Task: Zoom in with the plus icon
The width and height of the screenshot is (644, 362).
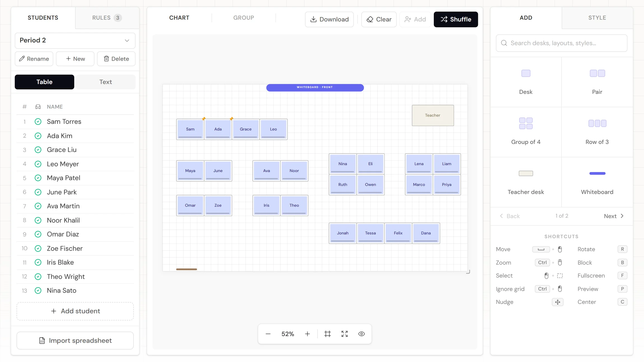Action: [x=307, y=334]
